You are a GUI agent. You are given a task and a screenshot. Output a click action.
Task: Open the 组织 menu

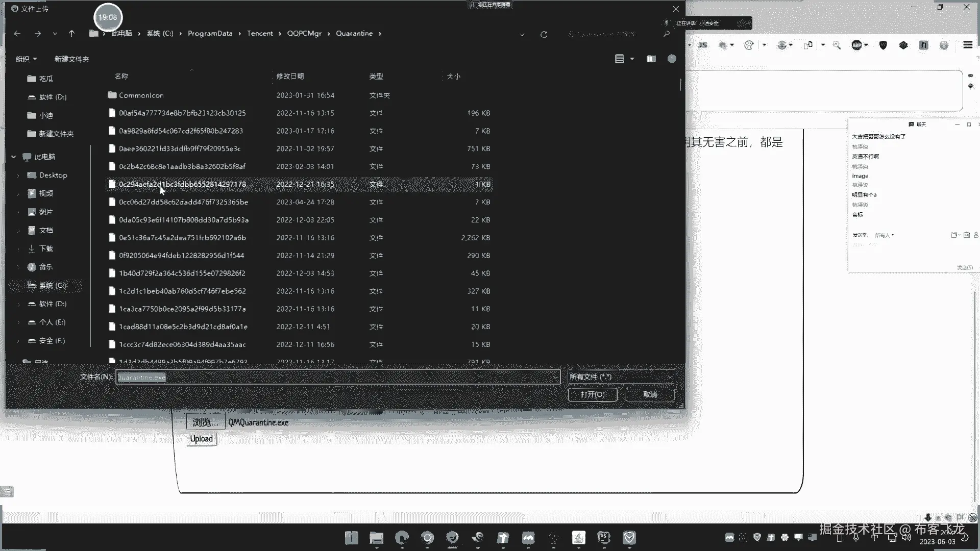tap(26, 59)
